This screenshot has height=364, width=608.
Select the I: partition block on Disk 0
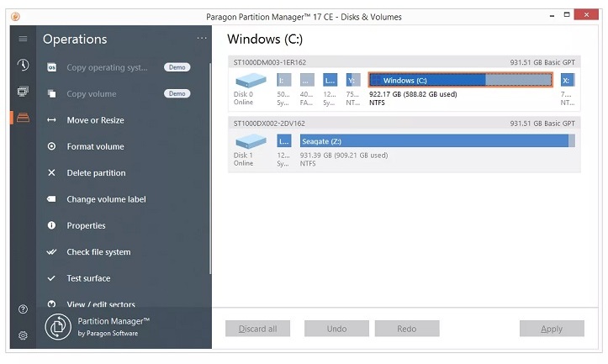(x=284, y=80)
